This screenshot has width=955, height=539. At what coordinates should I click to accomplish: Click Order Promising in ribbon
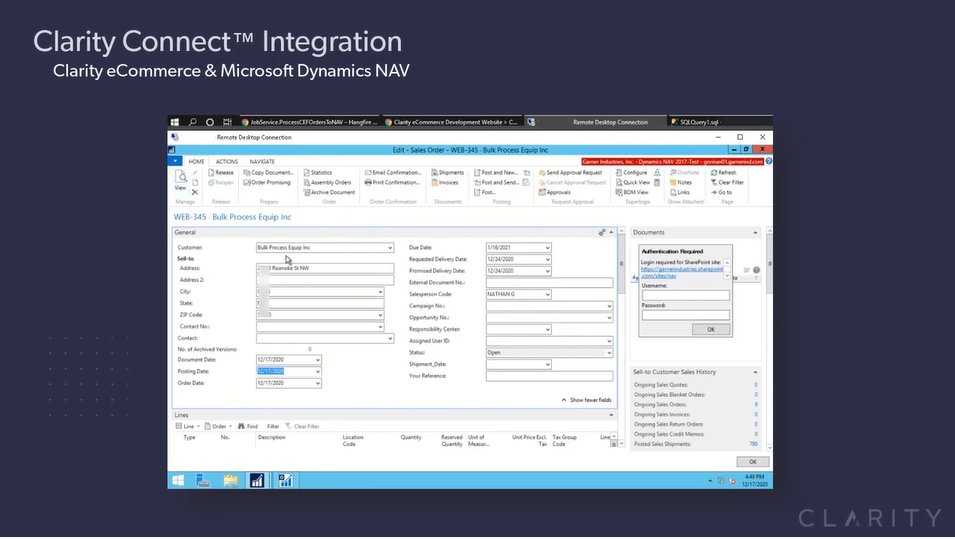coord(267,182)
